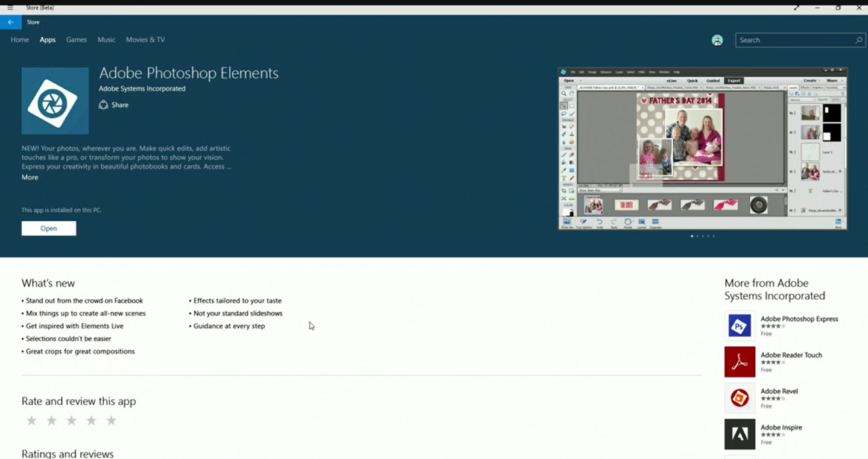Go to the Home tab
Screen dimensions: 868x459
pos(20,40)
